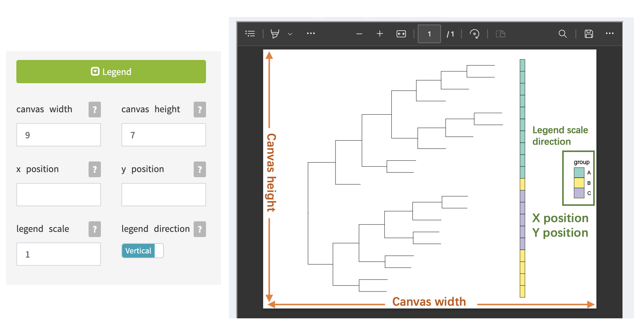This screenshot has height=332, width=644.
Task: Zoom in on the PDF page
Action: click(380, 34)
